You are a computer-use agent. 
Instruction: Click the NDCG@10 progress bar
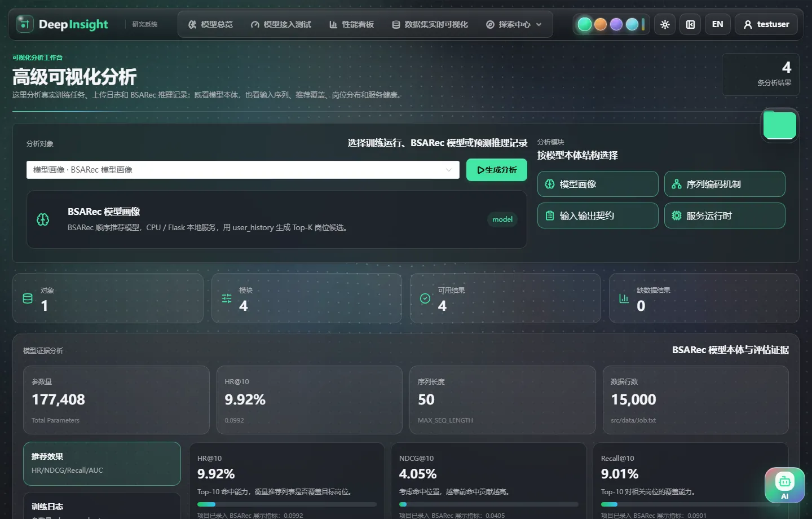coord(489,504)
